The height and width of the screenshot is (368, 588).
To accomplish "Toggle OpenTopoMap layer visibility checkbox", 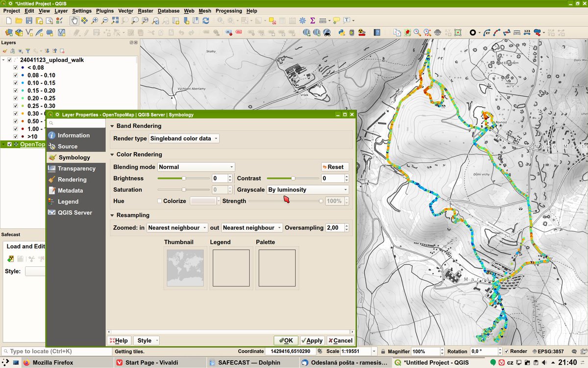I will click(9, 144).
